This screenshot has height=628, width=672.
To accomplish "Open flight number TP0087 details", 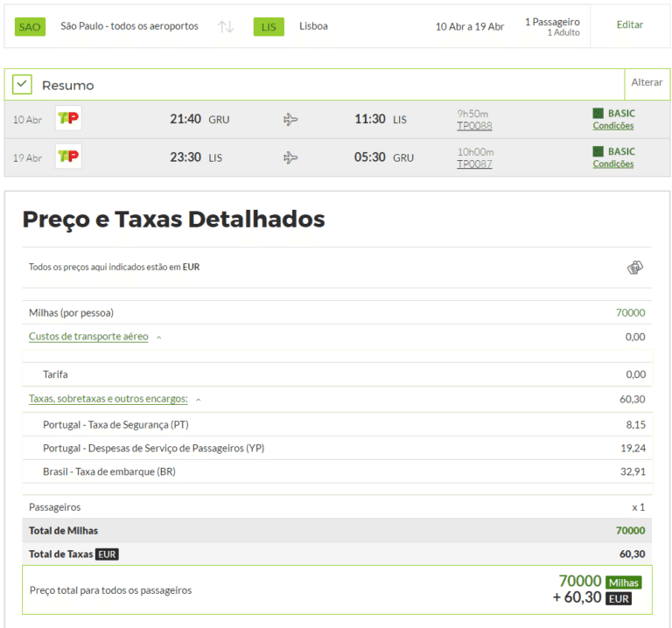I will [x=474, y=164].
